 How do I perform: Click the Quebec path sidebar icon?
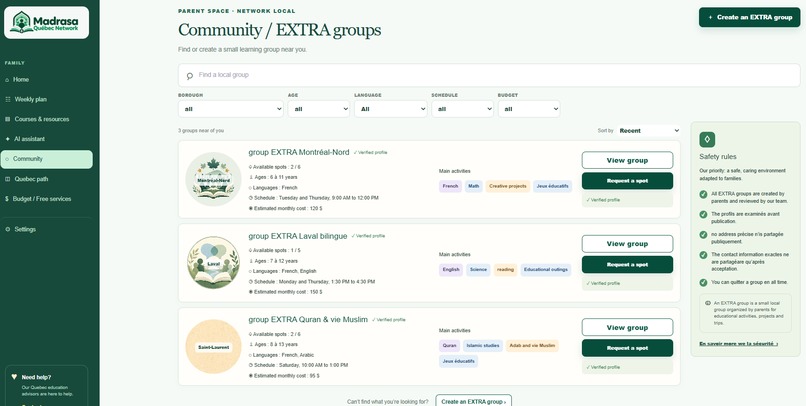[x=7, y=179]
